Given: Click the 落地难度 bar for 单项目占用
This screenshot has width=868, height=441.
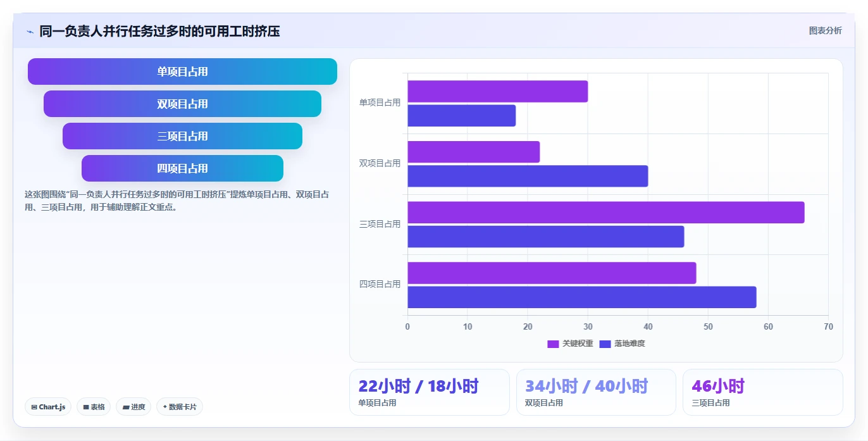Looking at the screenshot, I should (x=461, y=116).
